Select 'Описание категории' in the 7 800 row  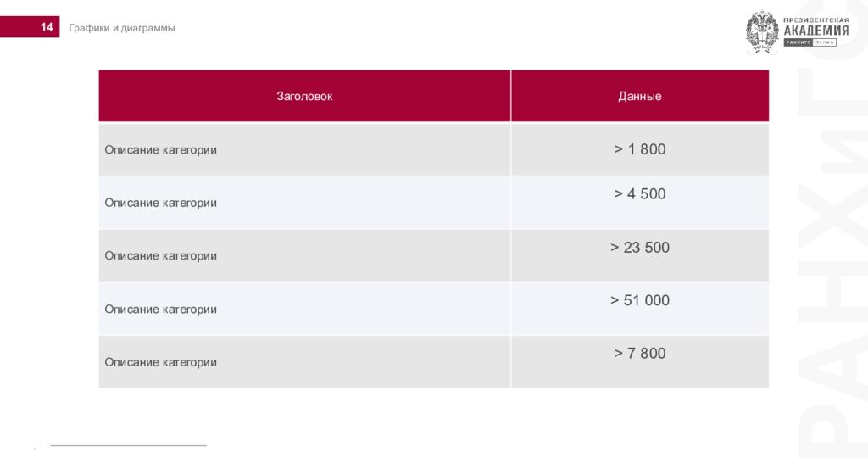(x=160, y=362)
